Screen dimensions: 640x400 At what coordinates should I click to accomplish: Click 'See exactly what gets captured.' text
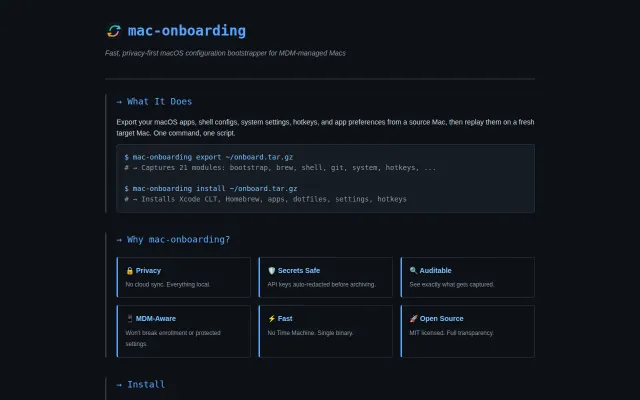[x=452, y=284]
